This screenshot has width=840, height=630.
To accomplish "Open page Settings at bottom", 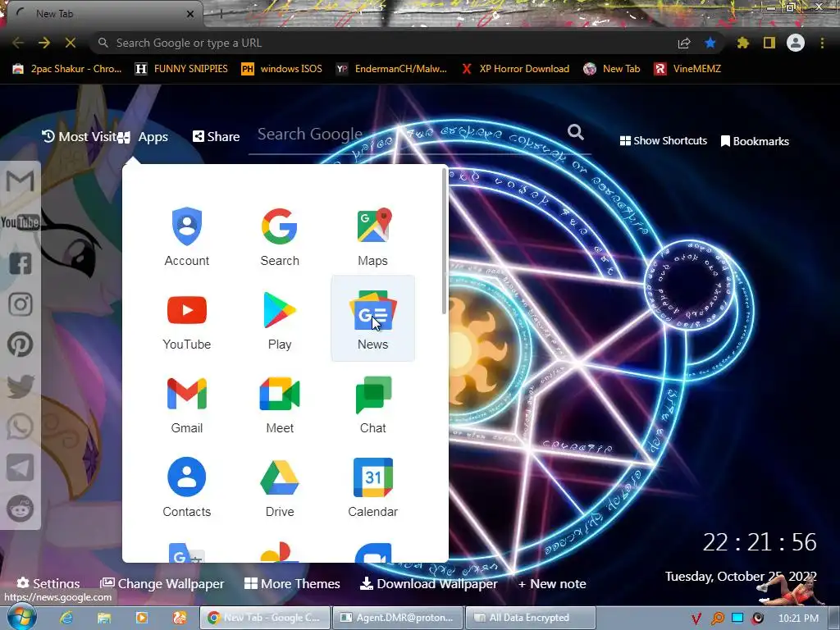I will coord(48,583).
